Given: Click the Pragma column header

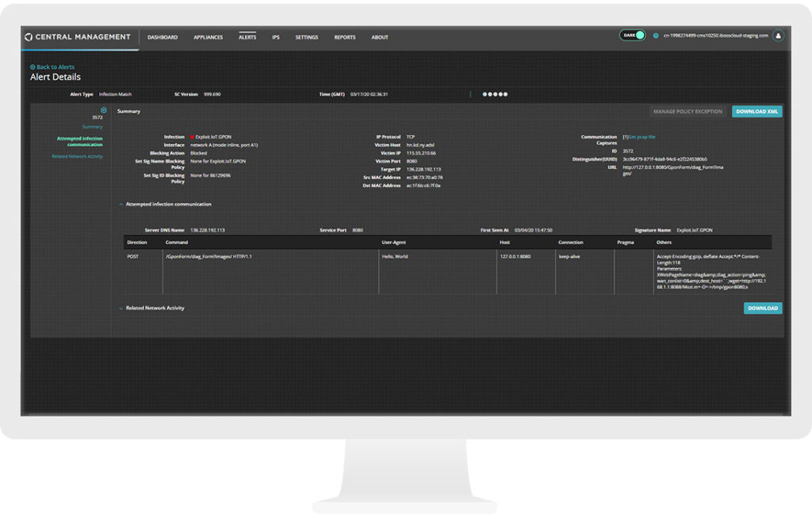Looking at the screenshot, I should tap(626, 243).
